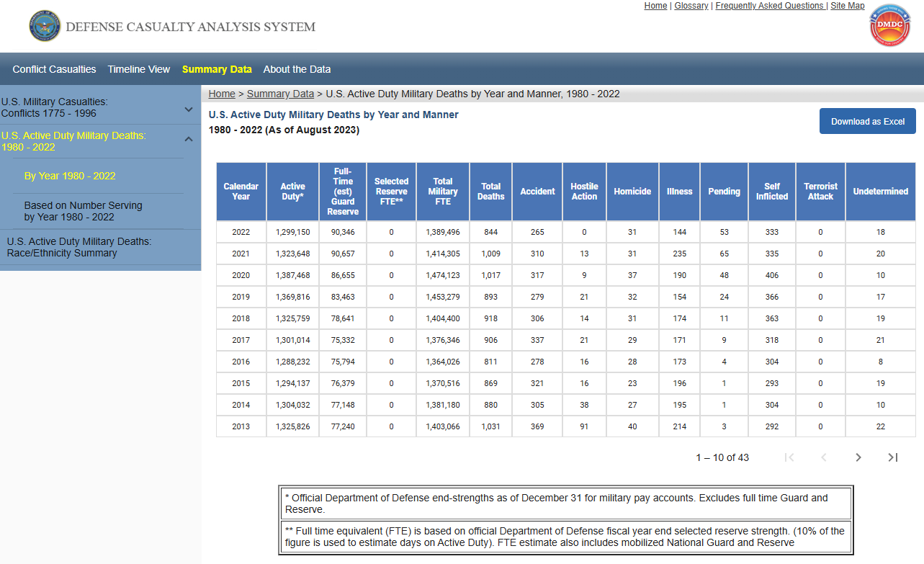Click the 2019 calendar year cell
Image resolution: width=924 pixels, height=564 pixels.
pyautogui.click(x=241, y=297)
